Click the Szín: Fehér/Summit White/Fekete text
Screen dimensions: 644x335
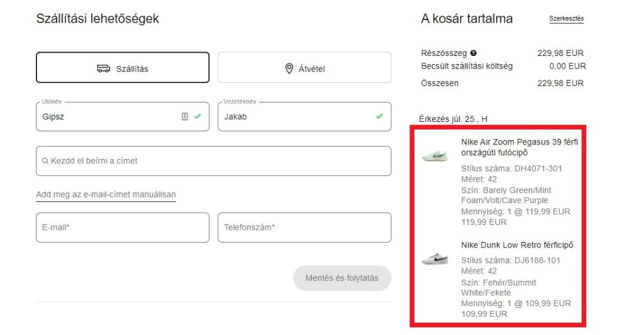coord(499,288)
